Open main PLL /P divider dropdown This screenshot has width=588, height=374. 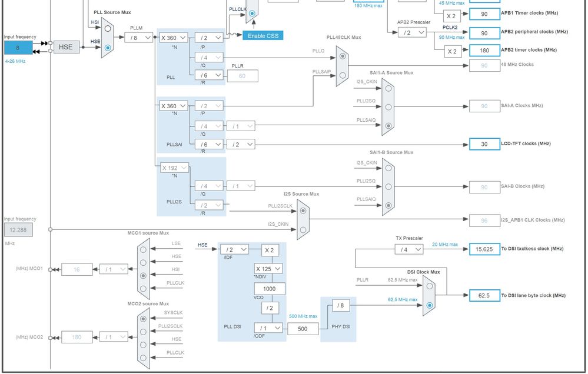[x=209, y=38]
